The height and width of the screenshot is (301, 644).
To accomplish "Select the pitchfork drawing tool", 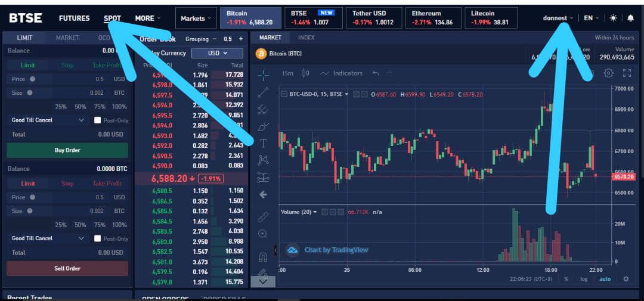I will pos(263,109).
